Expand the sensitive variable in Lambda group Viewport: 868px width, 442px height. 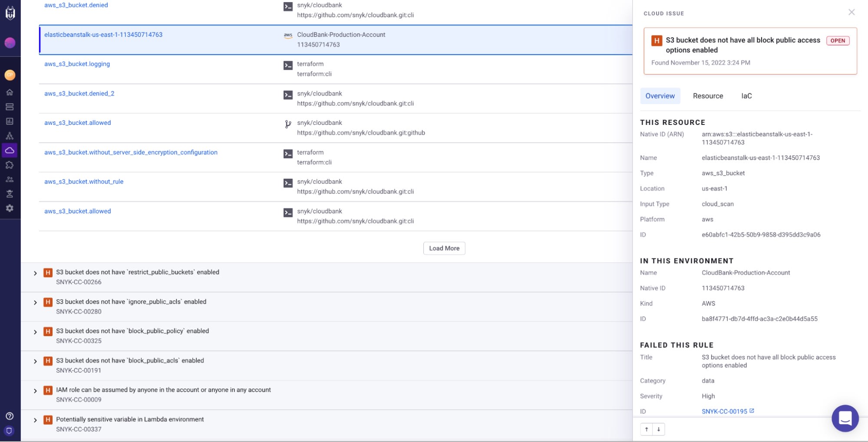(x=35, y=420)
